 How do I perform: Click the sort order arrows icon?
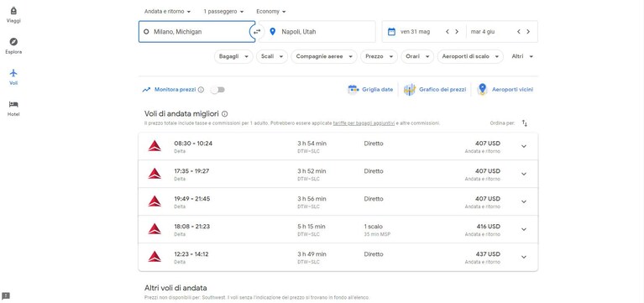[x=525, y=123]
